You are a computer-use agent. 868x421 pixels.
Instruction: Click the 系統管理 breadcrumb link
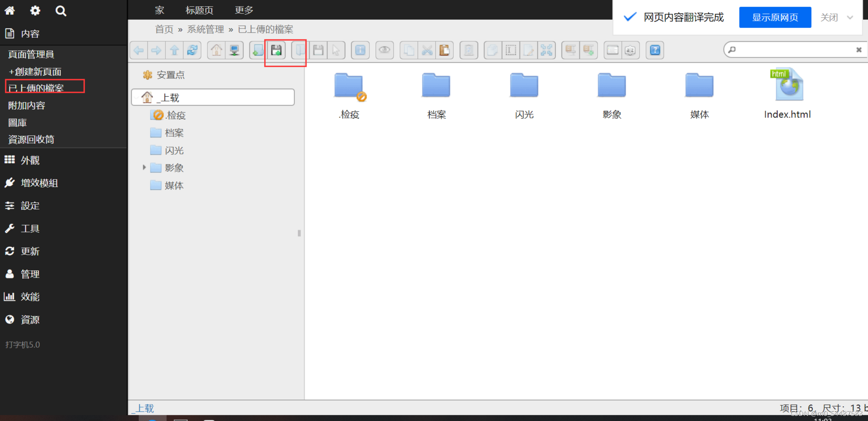click(x=206, y=30)
